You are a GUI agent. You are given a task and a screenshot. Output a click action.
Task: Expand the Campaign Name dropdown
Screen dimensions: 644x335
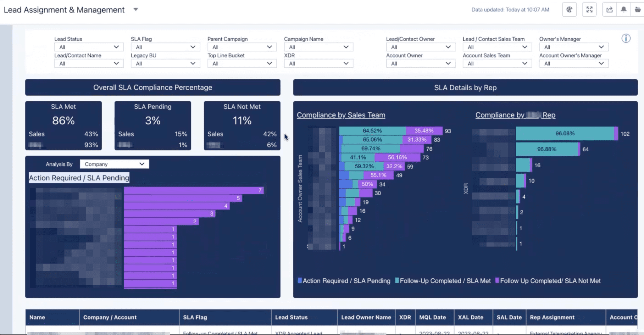pos(318,47)
